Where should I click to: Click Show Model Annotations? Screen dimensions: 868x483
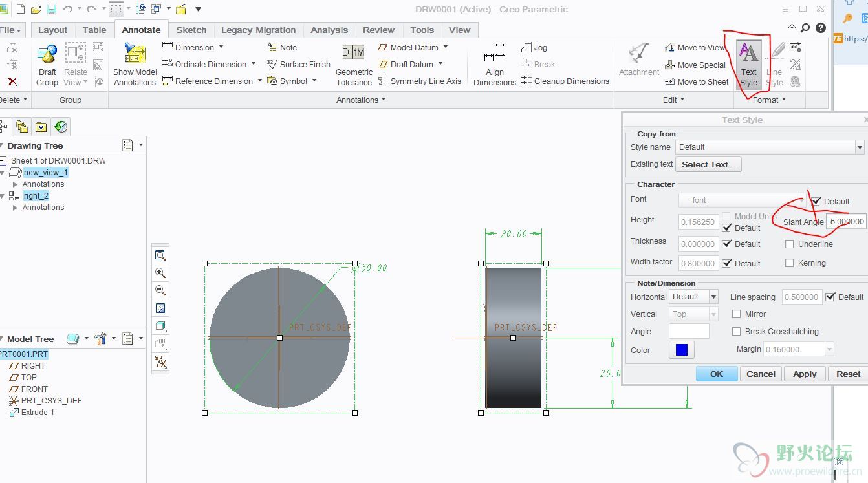coord(135,65)
